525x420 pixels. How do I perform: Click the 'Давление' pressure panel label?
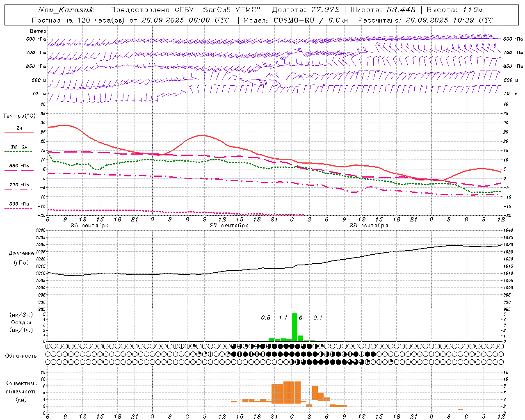coord(21,253)
